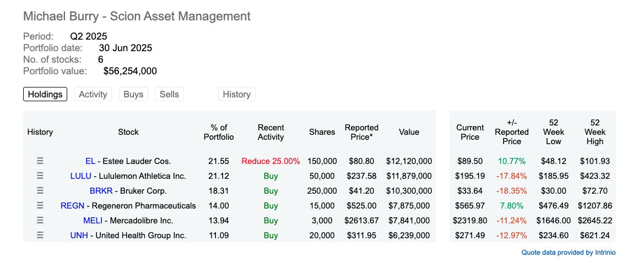The width and height of the screenshot is (644, 263).
Task: Click value $12,120,000 for Estee Lauder
Action: click(409, 161)
